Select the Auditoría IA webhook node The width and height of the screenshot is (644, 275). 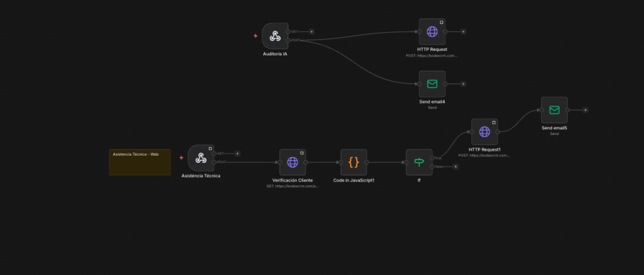(275, 36)
